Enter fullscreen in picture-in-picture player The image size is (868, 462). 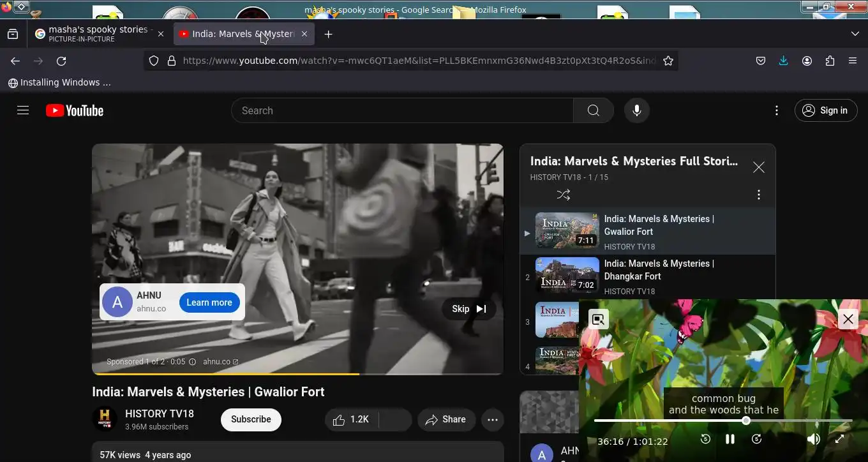839,439
